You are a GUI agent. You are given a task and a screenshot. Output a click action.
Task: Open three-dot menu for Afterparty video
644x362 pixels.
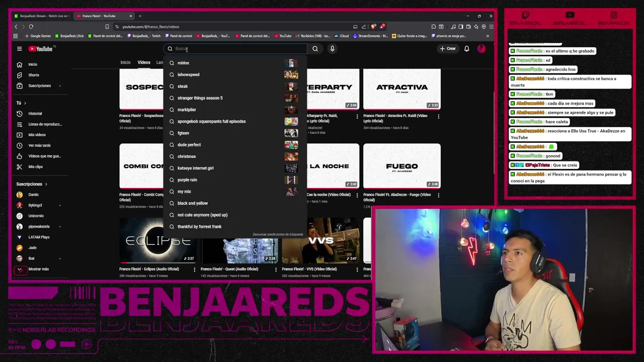pyautogui.click(x=357, y=117)
